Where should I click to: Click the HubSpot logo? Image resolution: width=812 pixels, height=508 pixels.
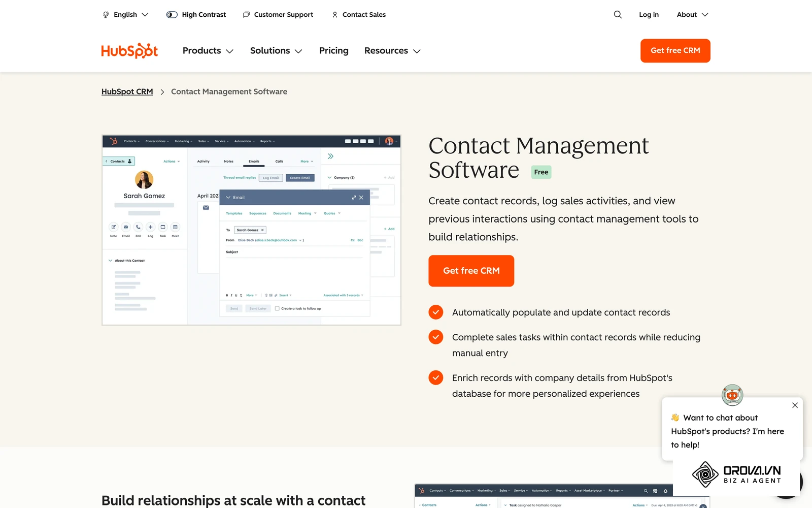click(x=129, y=51)
